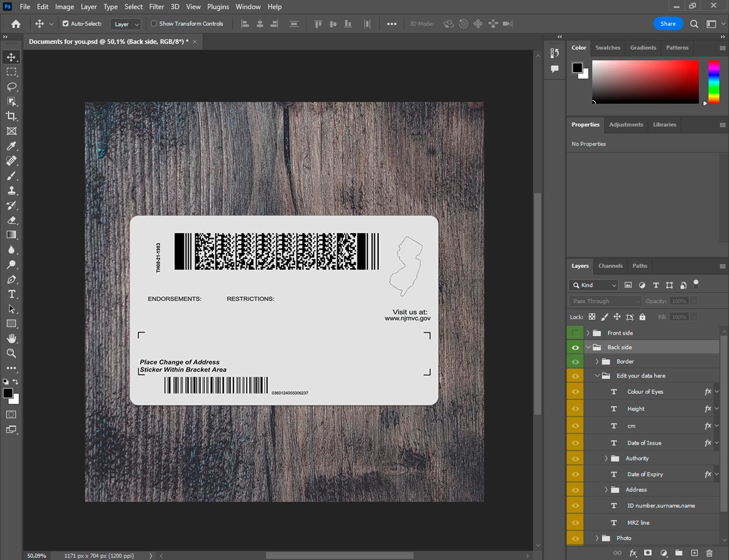Expand the Border layer group
Screen dimensions: 729x560
tap(597, 362)
